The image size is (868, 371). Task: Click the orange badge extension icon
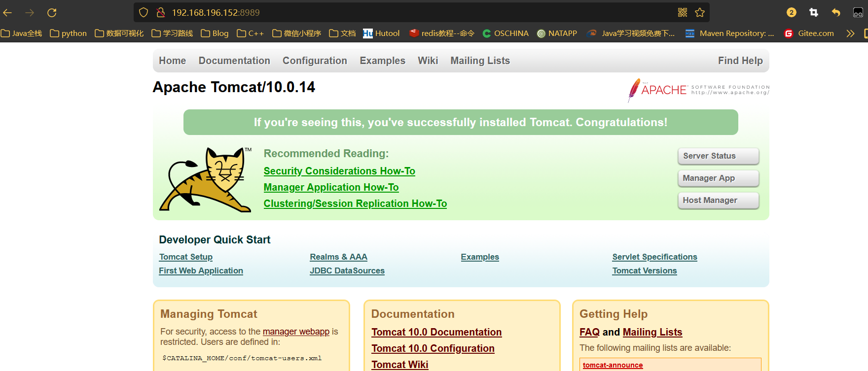pyautogui.click(x=792, y=12)
